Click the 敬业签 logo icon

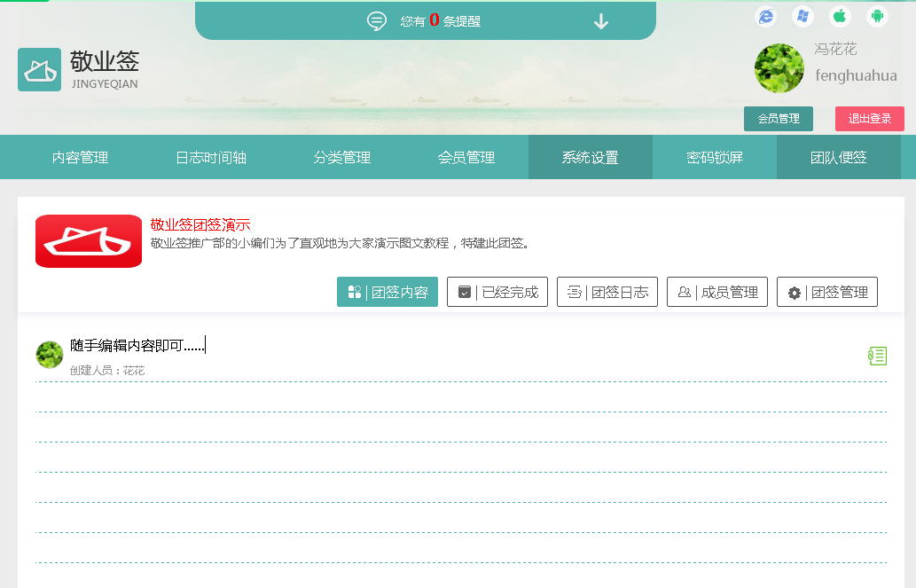(39, 69)
